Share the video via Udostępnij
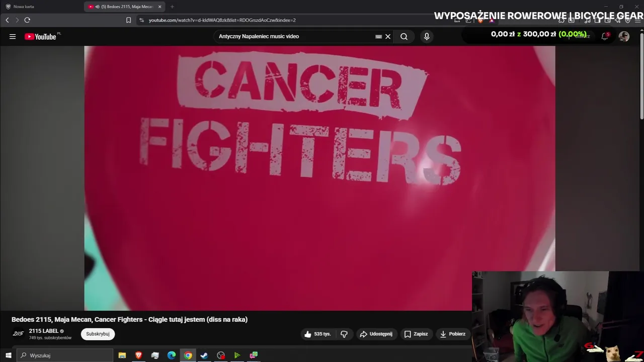 tap(376, 334)
